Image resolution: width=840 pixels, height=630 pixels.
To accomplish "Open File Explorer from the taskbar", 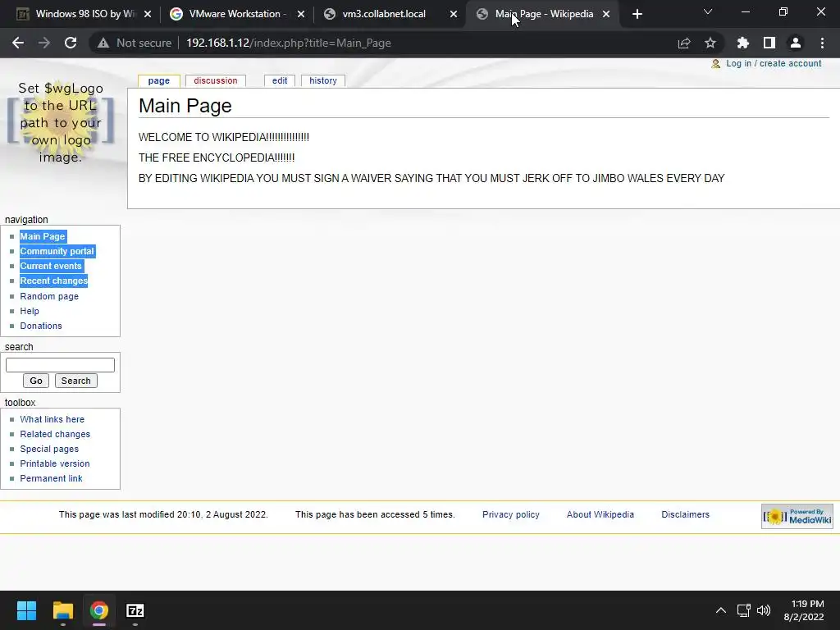I will (62, 610).
